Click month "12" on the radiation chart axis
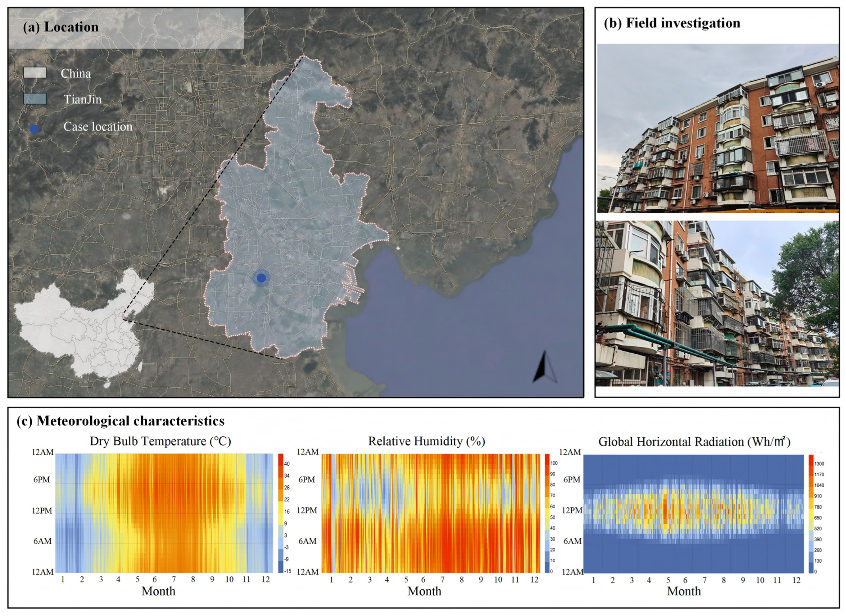The image size is (846, 616). 796,580
